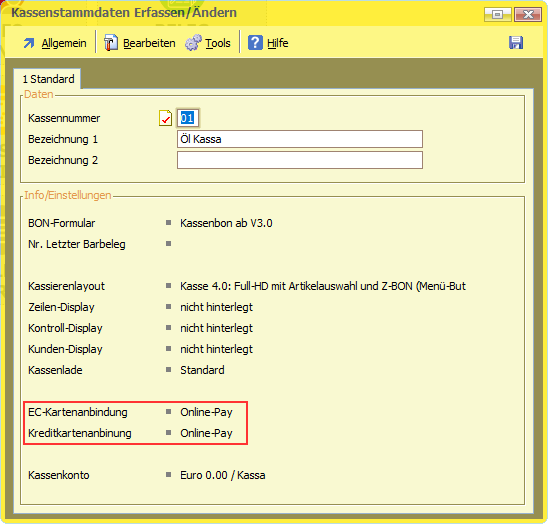Viewport: 548px width, 524px height.
Task: Open the Allgemein menu
Action: click(64, 43)
